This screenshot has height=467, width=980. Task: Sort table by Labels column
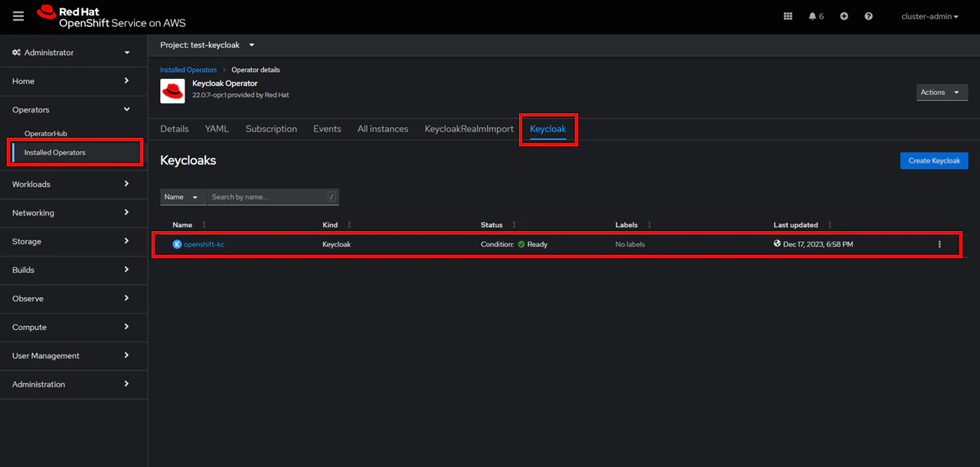[x=634, y=225]
